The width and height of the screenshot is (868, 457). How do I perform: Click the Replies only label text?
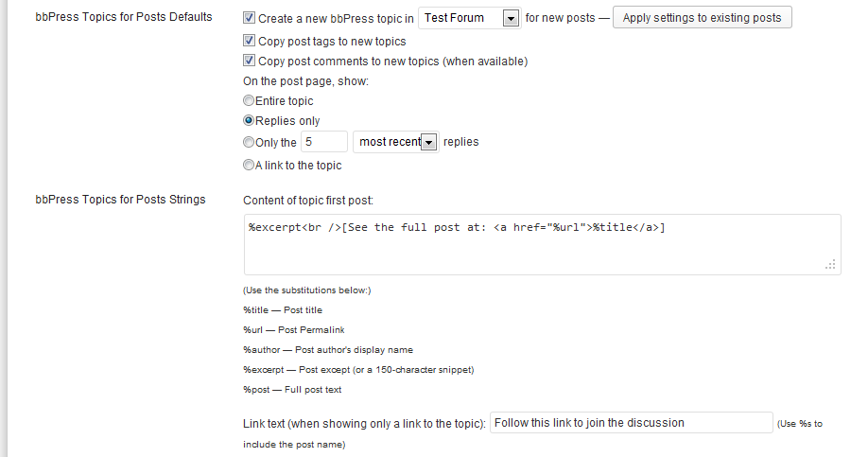(x=287, y=121)
